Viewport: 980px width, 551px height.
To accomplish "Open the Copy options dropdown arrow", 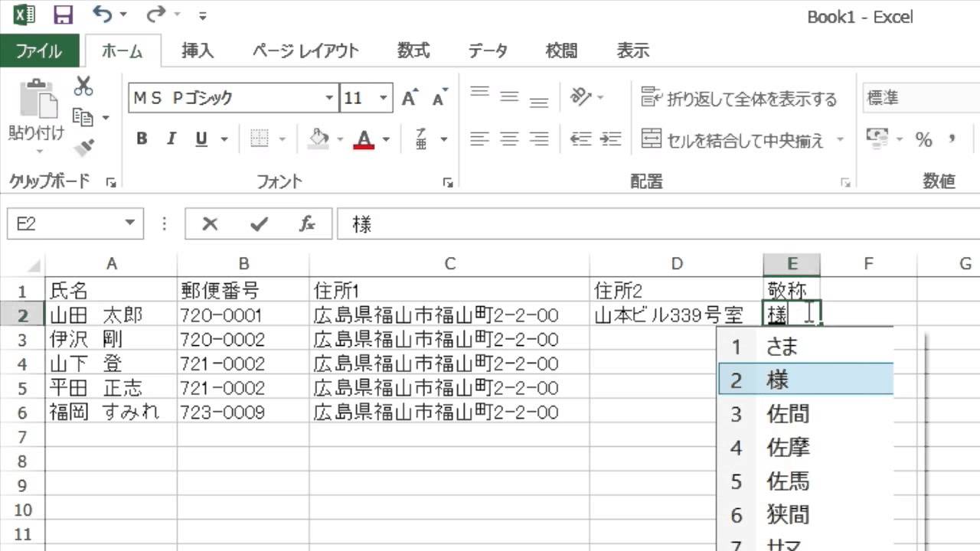I will [x=106, y=118].
